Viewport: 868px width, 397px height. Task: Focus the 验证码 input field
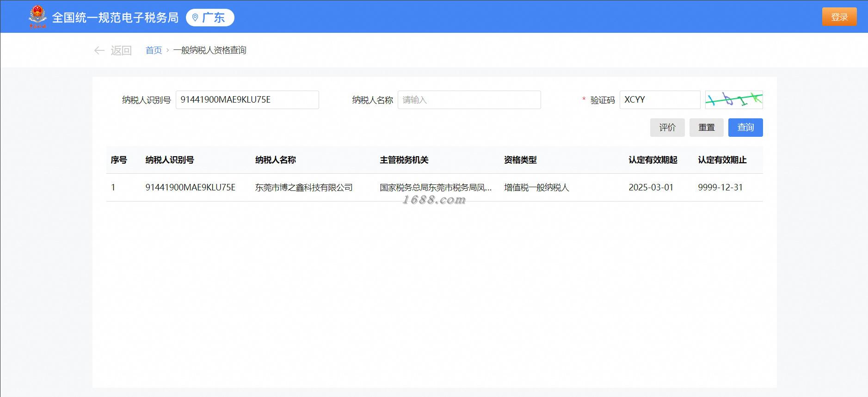coord(660,100)
